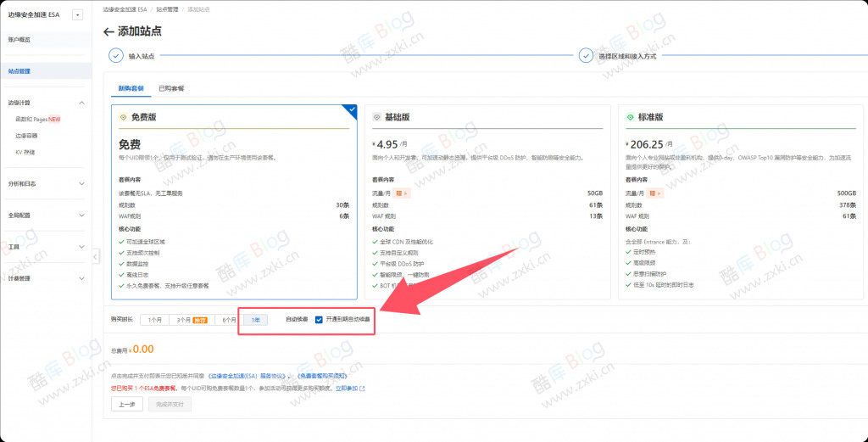
Task: Expand the 计费管理 sidebar section
Action: (82, 278)
